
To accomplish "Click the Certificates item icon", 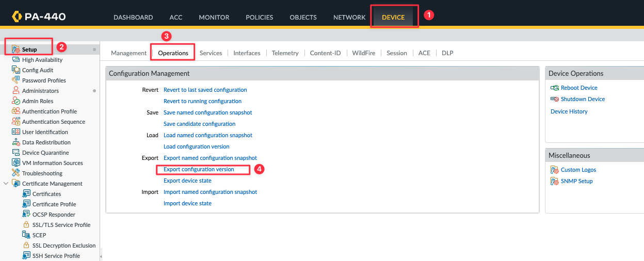I will (26, 194).
